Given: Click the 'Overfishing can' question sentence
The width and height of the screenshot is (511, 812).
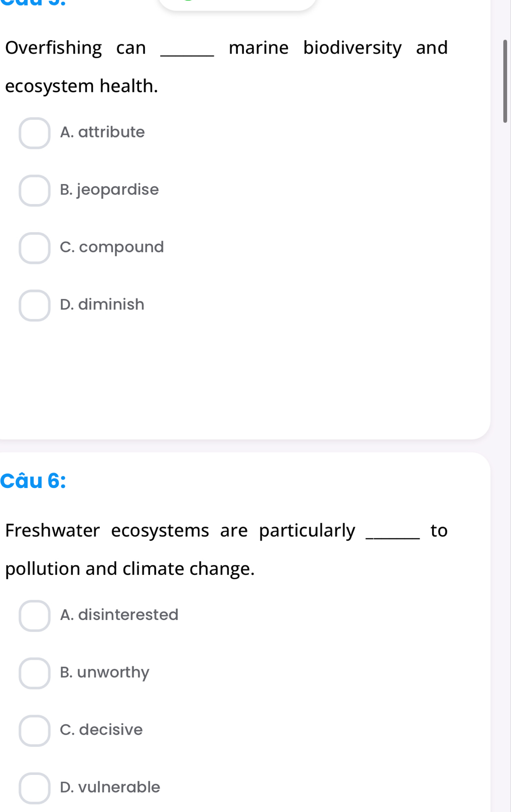Looking at the screenshot, I should [226, 67].
